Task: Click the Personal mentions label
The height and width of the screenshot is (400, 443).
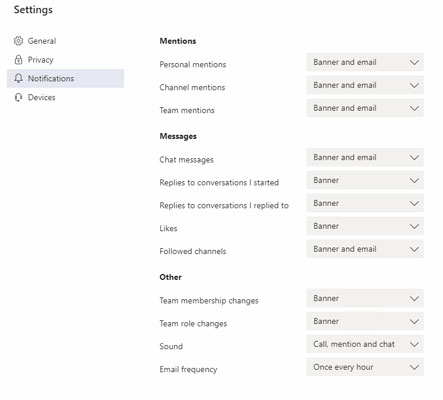Action: pyautogui.click(x=193, y=64)
